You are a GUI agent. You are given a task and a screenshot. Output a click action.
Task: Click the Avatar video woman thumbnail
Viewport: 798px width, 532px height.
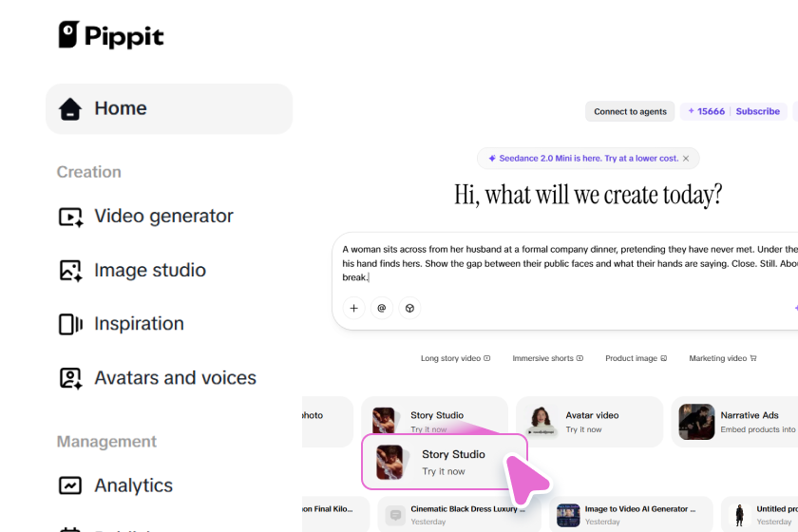click(541, 422)
